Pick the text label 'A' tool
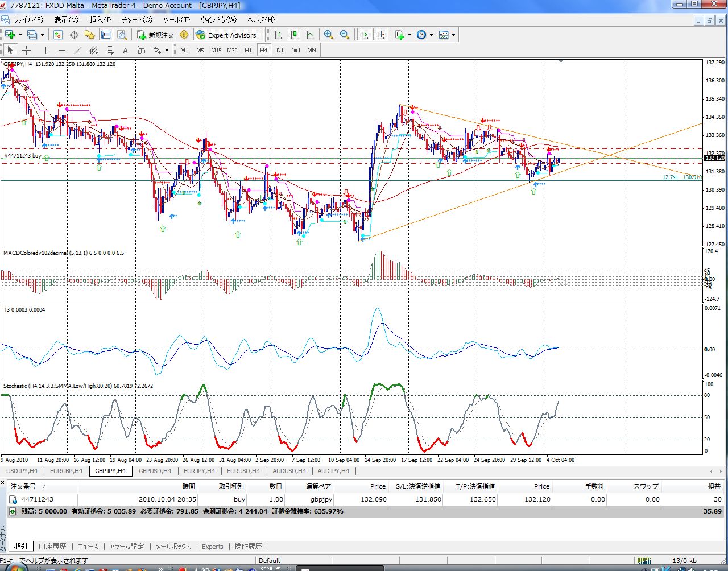This screenshot has width=728, height=571. 126,50
